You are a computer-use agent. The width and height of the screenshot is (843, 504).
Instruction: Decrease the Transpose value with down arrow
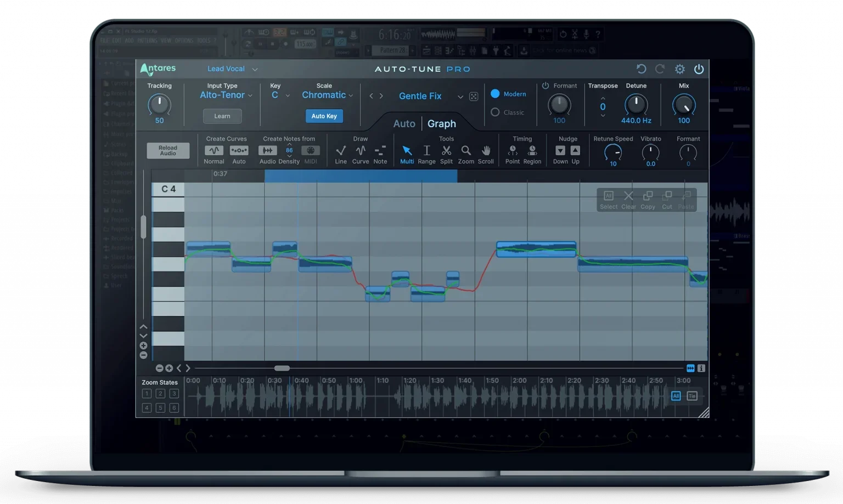[603, 115]
